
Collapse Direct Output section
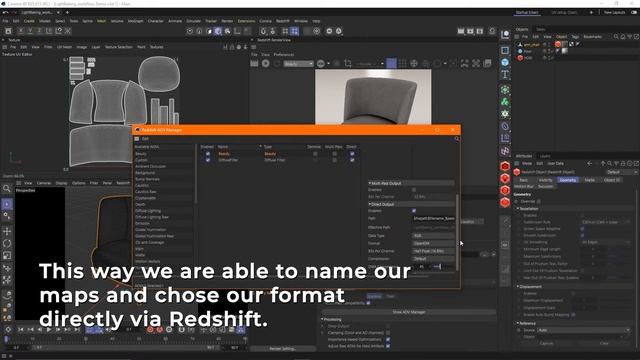[370, 204]
